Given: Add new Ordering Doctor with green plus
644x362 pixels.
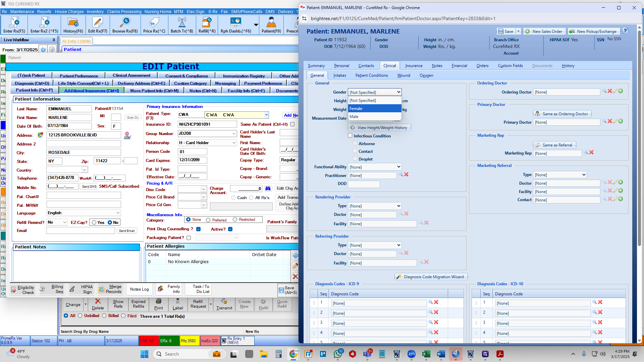Looking at the screenshot, I should pyautogui.click(x=621, y=91).
